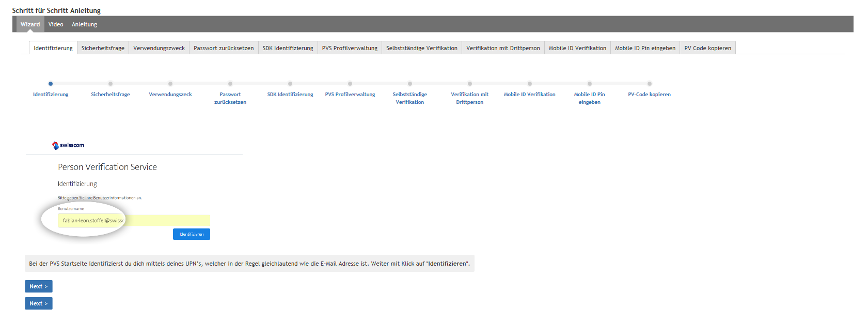Select the active Identifizierung dot in progress tracker
Screen dimensions: 868x323
click(51, 84)
